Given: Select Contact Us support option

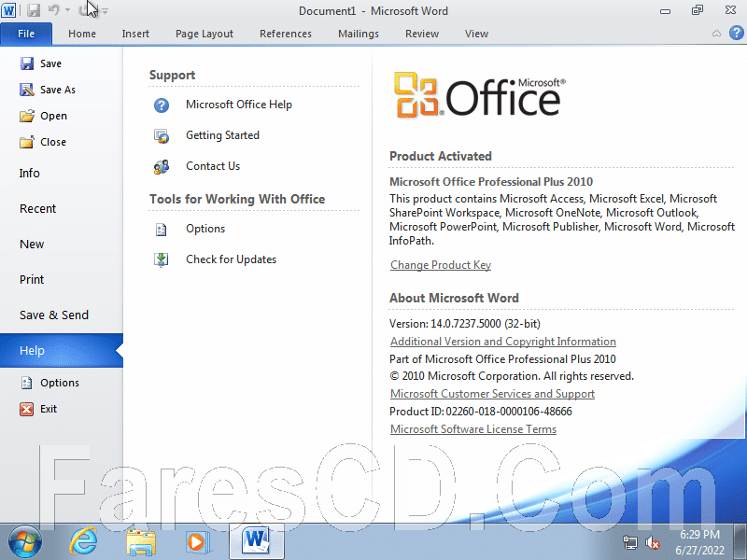Looking at the screenshot, I should click(213, 166).
